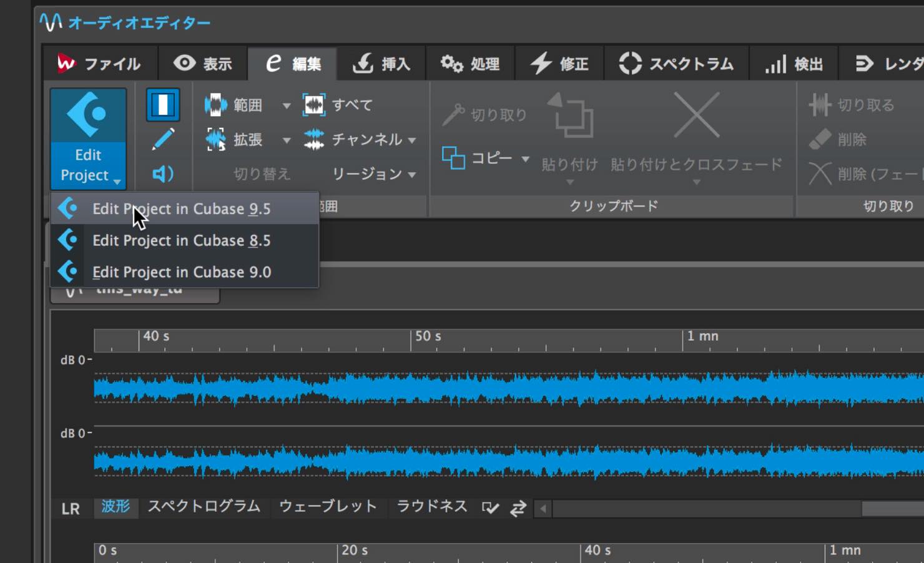Open the チャンネル dropdown arrow
924x563 pixels.
click(412, 140)
